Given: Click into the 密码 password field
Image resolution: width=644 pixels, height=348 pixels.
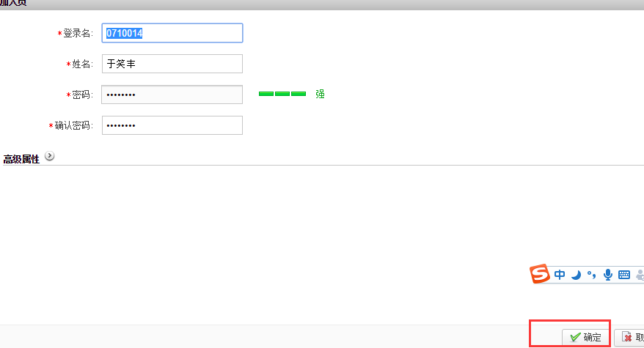Looking at the screenshot, I should coord(172,95).
